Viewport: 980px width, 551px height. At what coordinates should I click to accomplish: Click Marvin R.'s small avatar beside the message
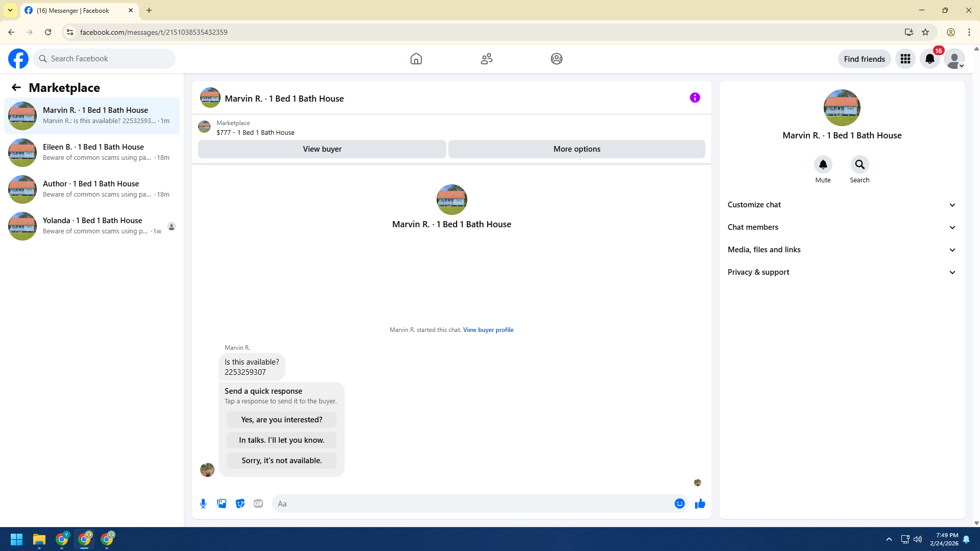(207, 470)
